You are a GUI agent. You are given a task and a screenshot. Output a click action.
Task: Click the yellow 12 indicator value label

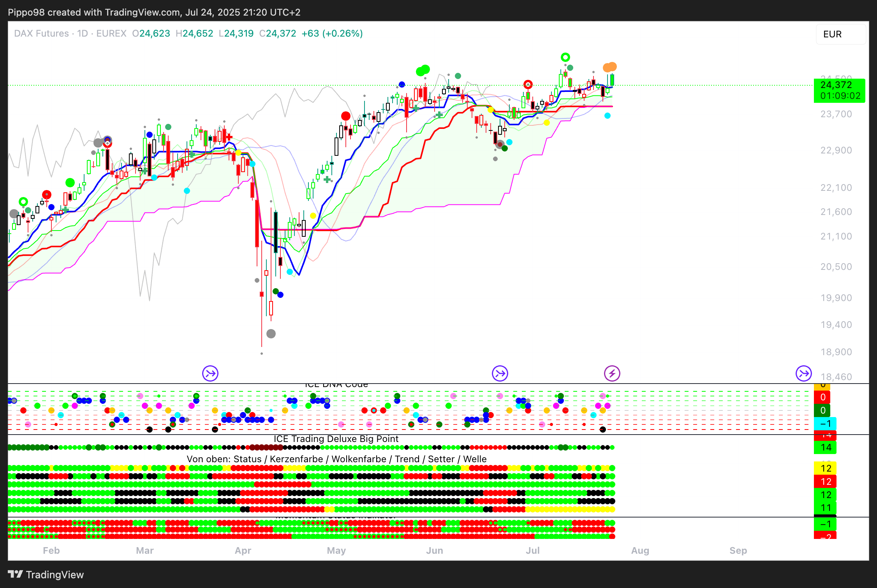tap(825, 468)
